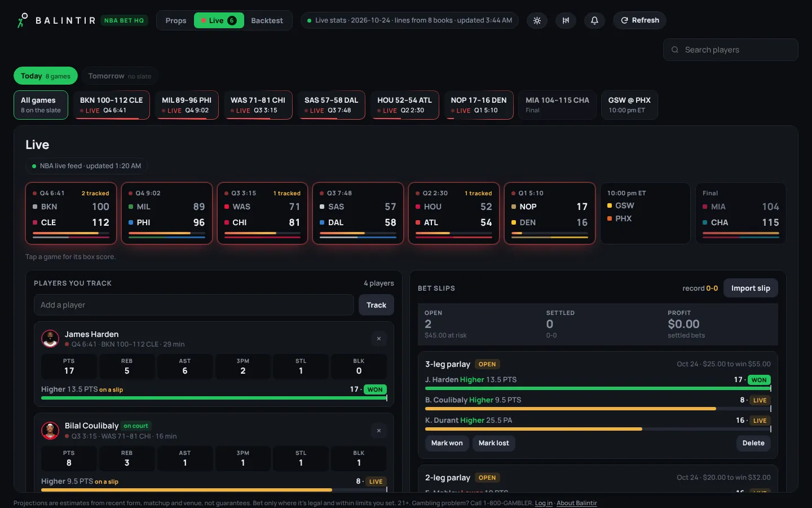This screenshot has height=508, width=812.
Task: Open the SAS vs DAL live score card
Action: (x=358, y=213)
